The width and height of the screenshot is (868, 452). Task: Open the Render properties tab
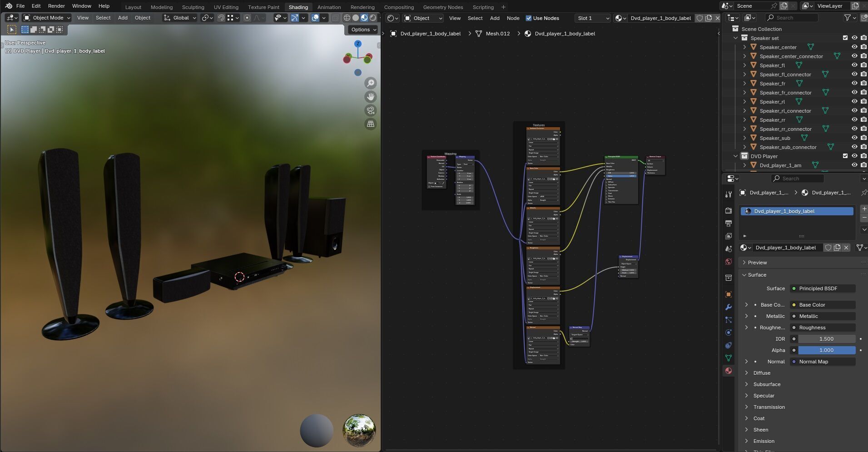click(729, 211)
